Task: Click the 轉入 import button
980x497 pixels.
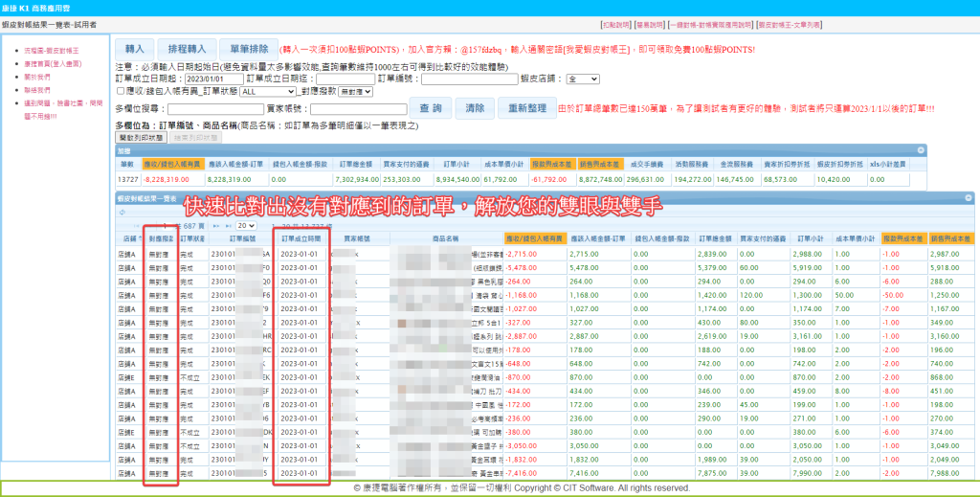Action: [133, 48]
